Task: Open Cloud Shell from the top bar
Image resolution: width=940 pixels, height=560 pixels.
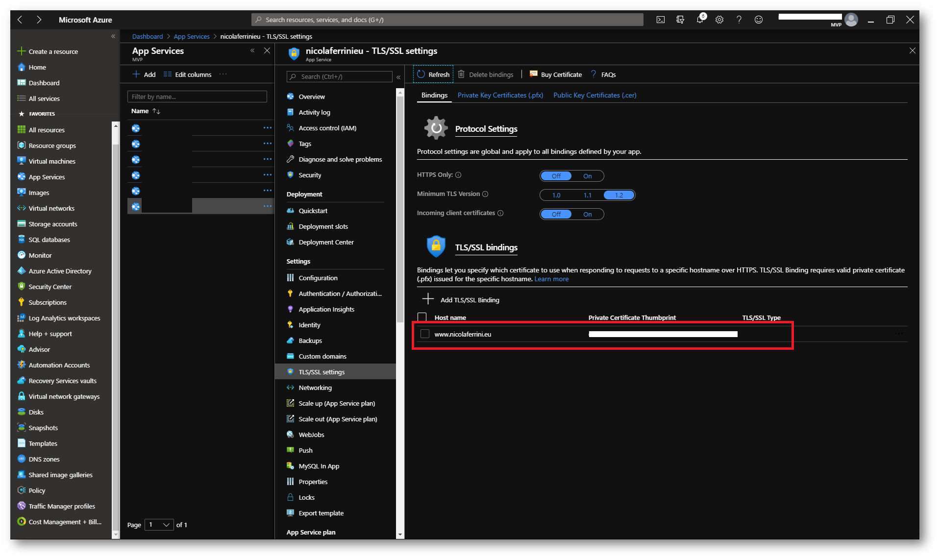Action: pyautogui.click(x=660, y=20)
